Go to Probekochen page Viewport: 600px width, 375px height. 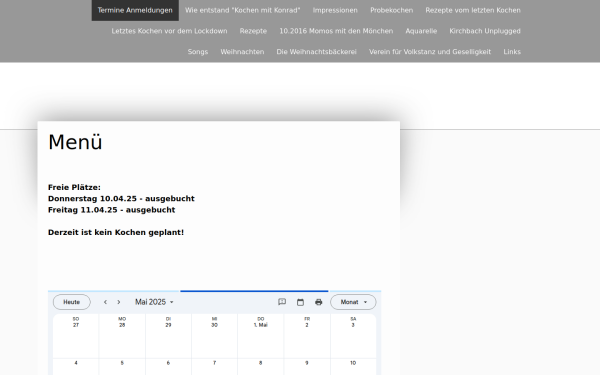click(391, 10)
